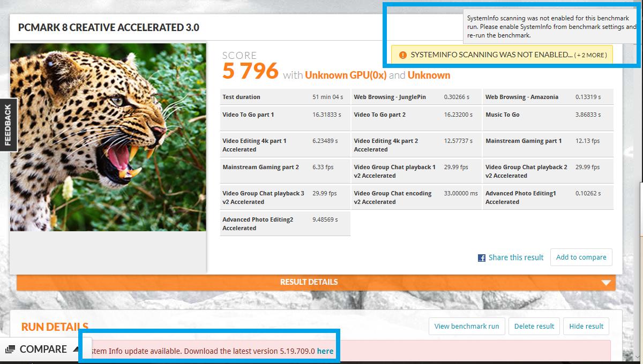Click the 33.00000 ms encoding value
This screenshot has width=643, height=364.
(461, 193)
